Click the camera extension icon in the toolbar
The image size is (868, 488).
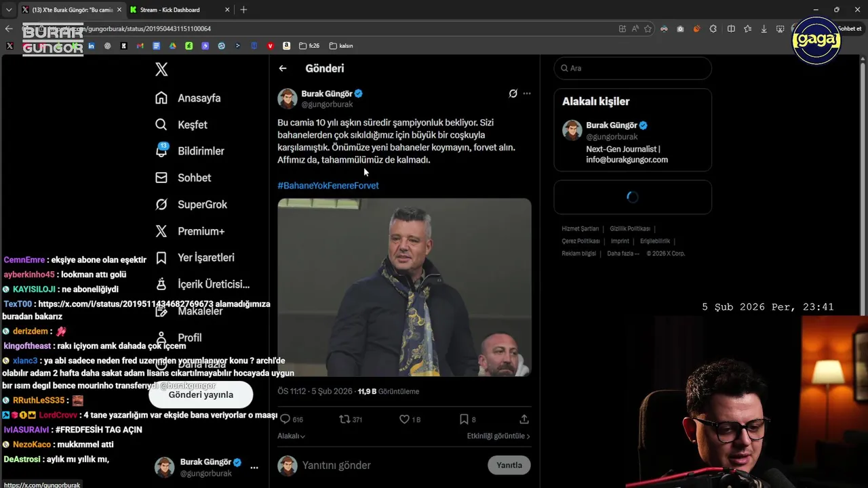pos(680,28)
